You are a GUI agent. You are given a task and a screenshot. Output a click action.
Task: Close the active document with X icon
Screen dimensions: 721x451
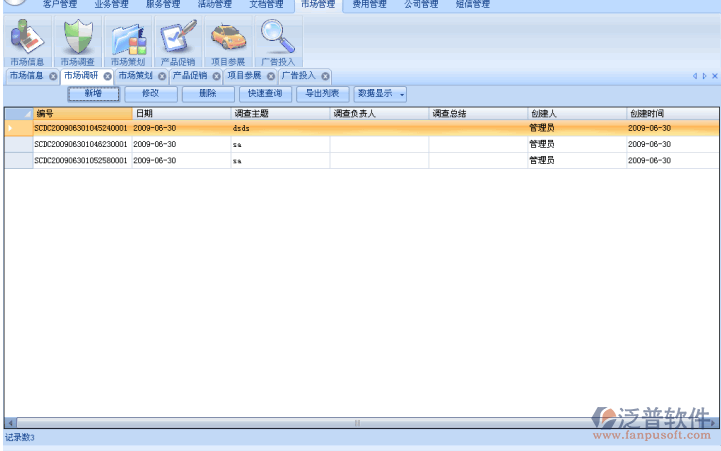click(x=715, y=76)
